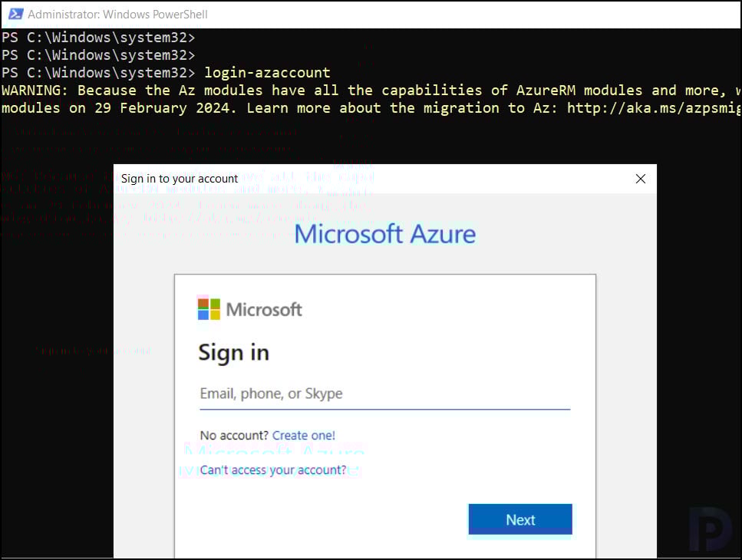Click the 'Sign in to your account' dialog title
Image resolution: width=742 pixels, height=560 pixels.
pos(180,179)
